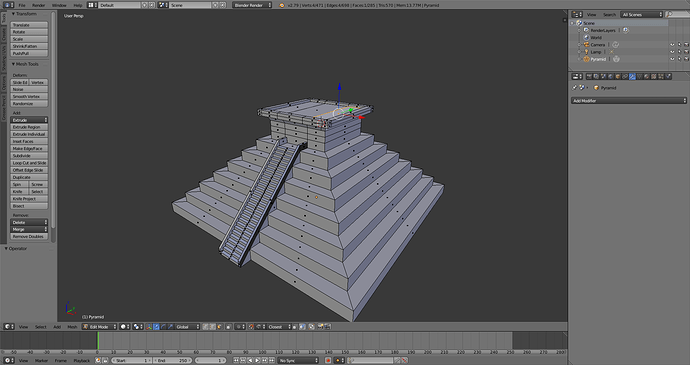Select the active Modifiers wrench tab icon
The width and height of the screenshot is (690, 365).
pyautogui.click(x=632, y=77)
